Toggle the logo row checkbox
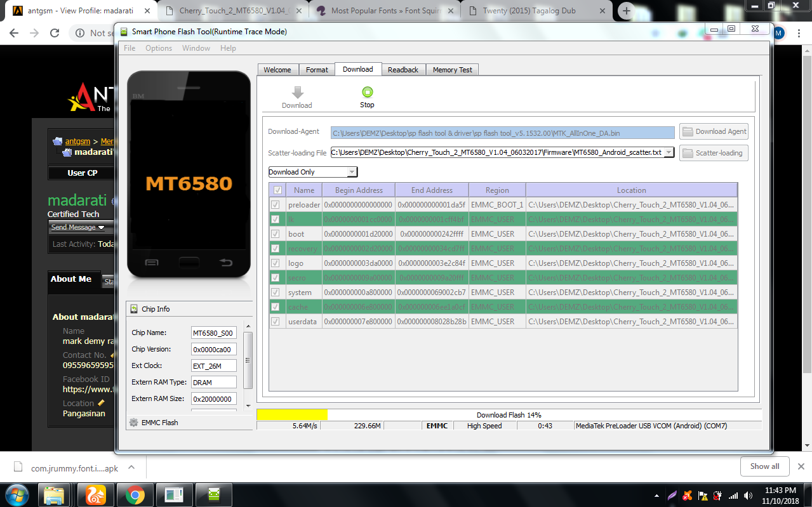The width and height of the screenshot is (812, 507). click(276, 263)
